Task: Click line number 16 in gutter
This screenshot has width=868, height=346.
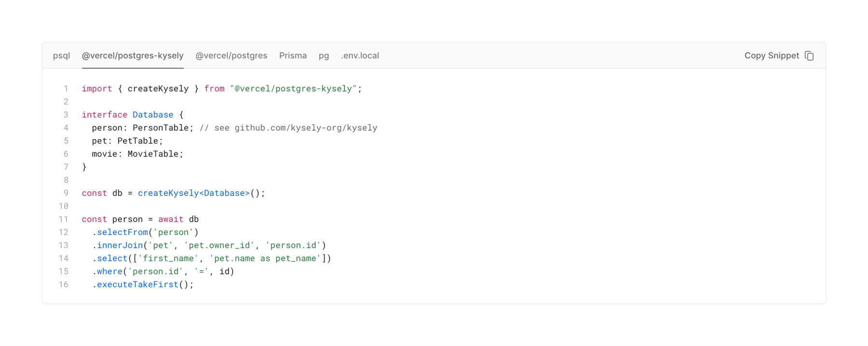Action: click(63, 284)
